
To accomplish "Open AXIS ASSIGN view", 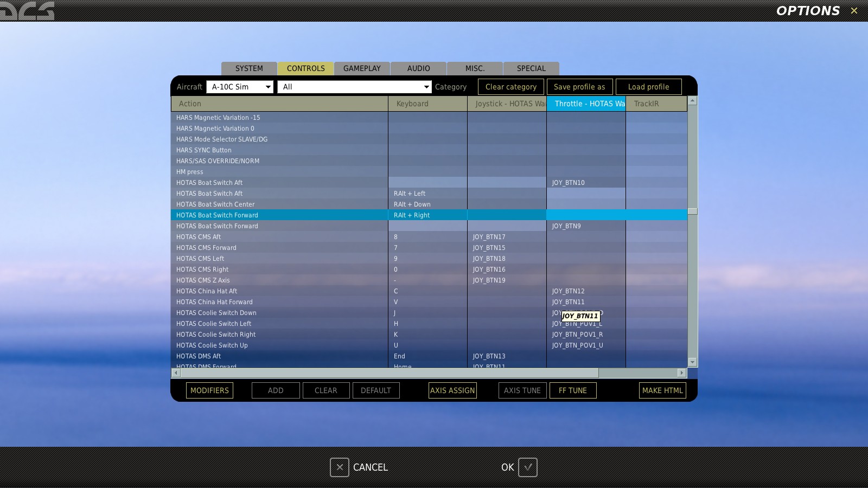I will [452, 390].
